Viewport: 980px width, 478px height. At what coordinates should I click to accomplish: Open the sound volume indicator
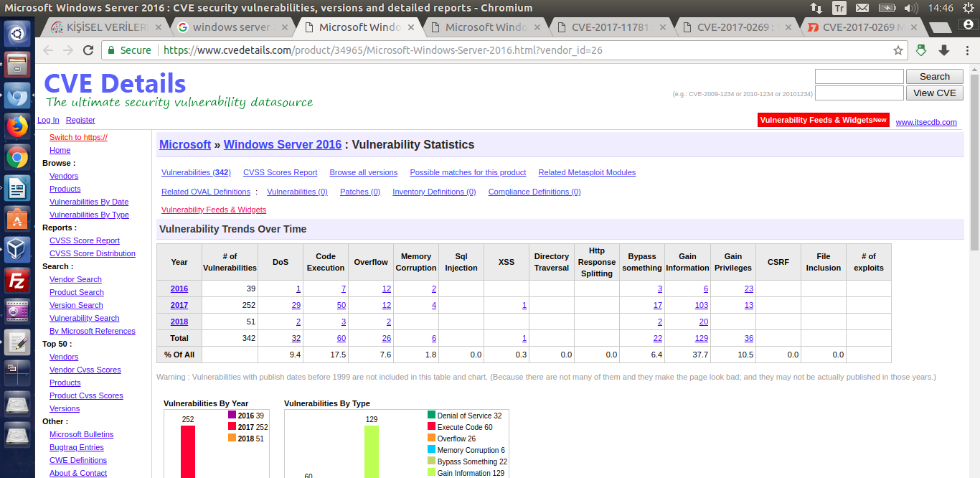tap(913, 8)
